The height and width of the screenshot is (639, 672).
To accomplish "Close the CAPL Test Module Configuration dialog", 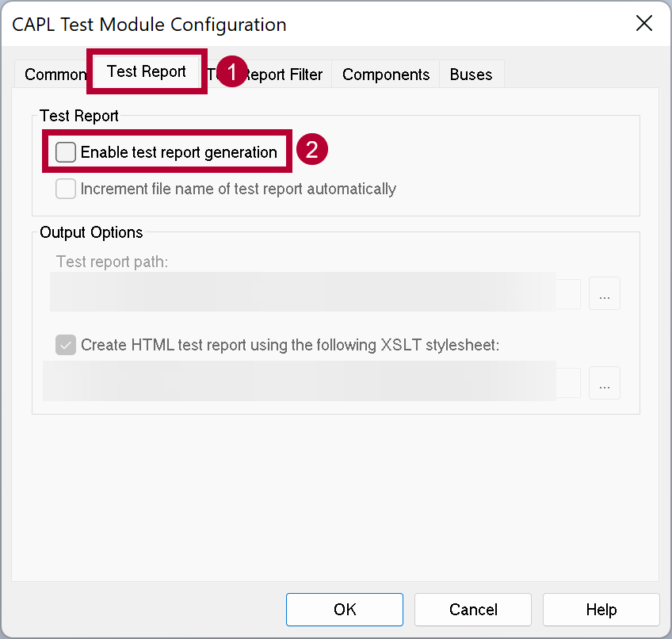I will [x=644, y=24].
